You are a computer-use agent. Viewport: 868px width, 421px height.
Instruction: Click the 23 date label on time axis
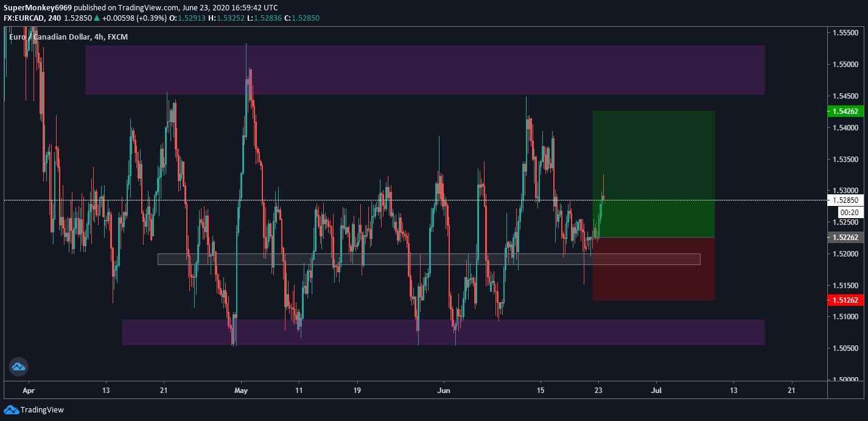(x=598, y=390)
